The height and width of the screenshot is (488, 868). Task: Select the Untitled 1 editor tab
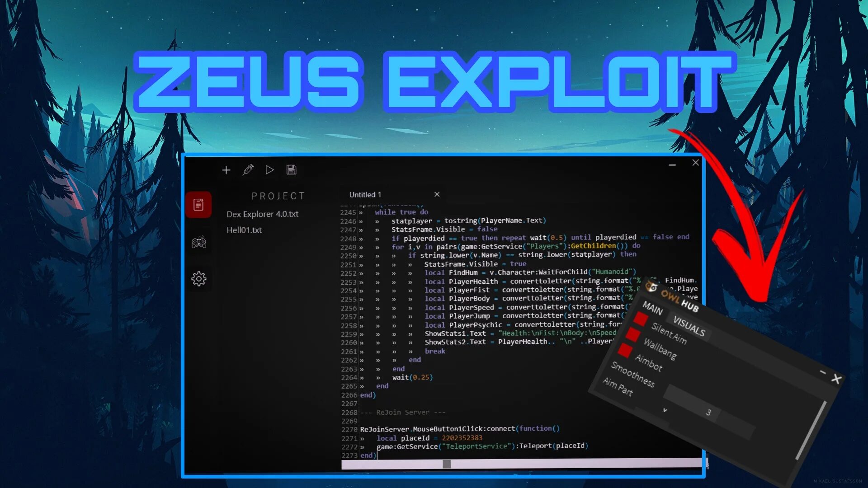[365, 195]
